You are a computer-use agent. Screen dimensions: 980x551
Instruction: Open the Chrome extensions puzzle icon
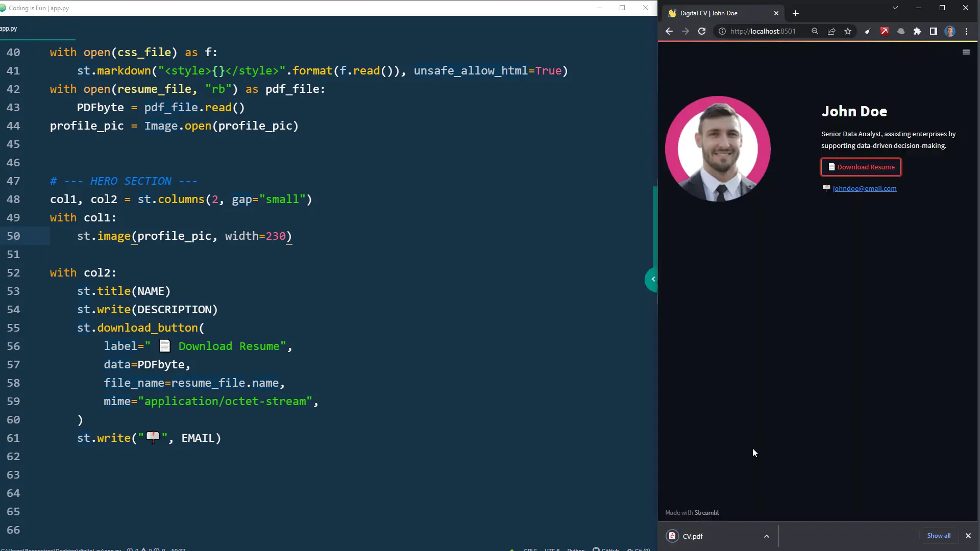pos(917,31)
